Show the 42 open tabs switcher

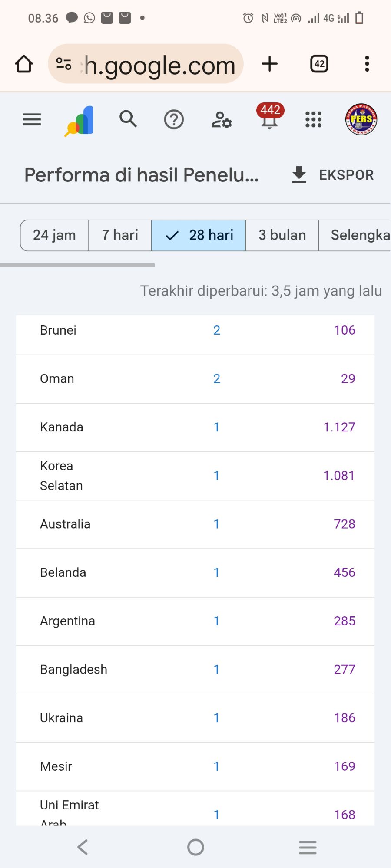point(319,64)
